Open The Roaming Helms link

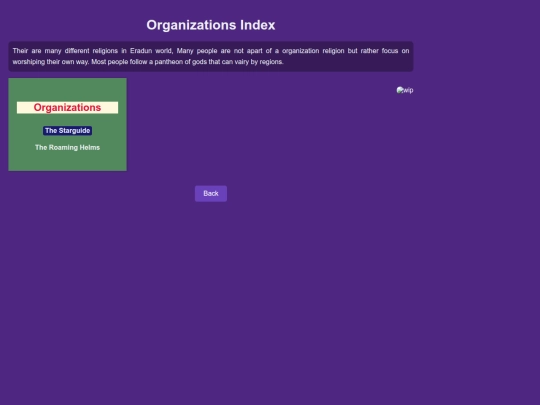tap(68, 147)
